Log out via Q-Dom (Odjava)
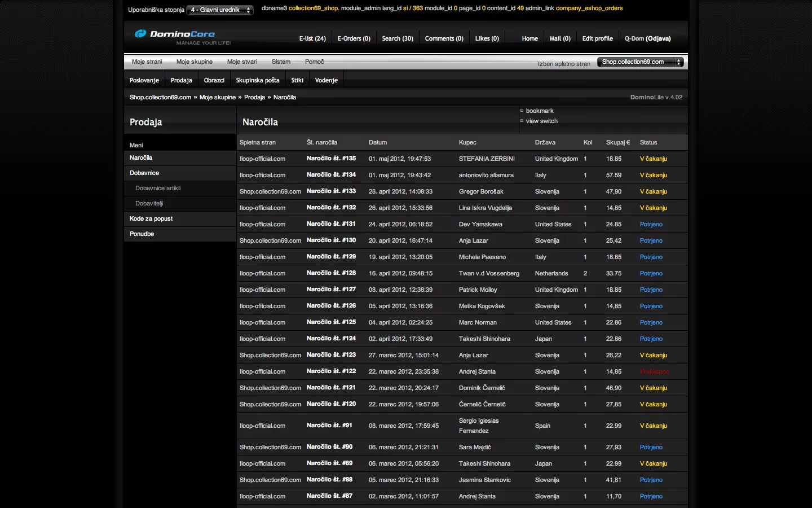This screenshot has width=812, height=508. pyautogui.click(x=647, y=39)
